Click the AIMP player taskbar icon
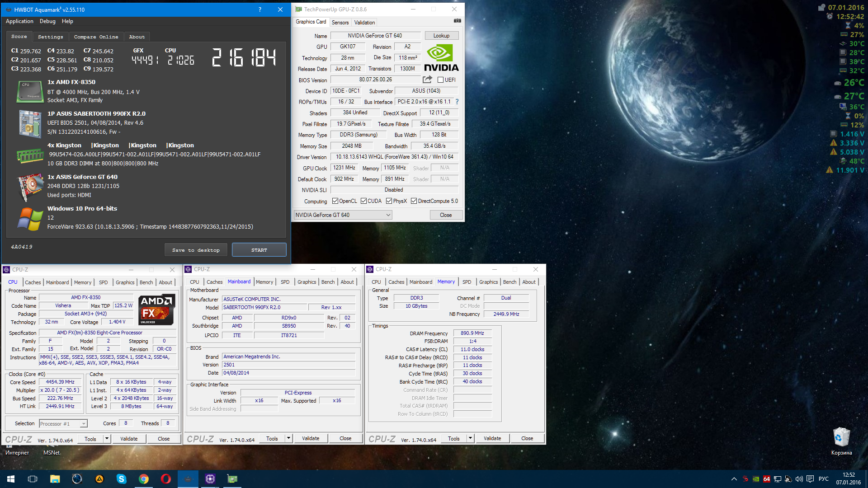Image resolution: width=868 pixels, height=488 pixels. pos(99,479)
